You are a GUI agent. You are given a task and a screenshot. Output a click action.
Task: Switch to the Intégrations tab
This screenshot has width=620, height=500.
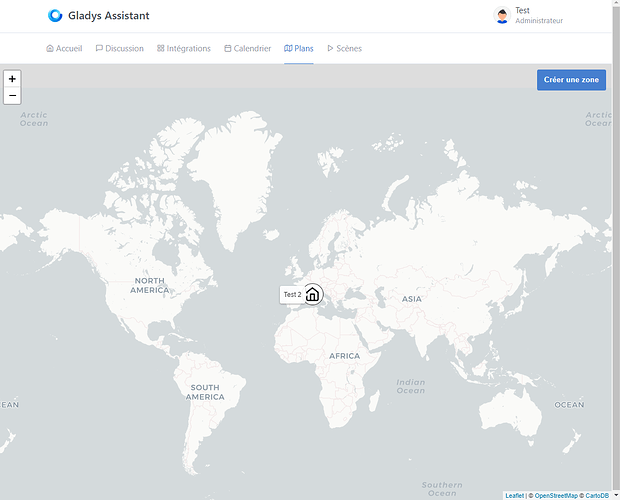click(184, 48)
